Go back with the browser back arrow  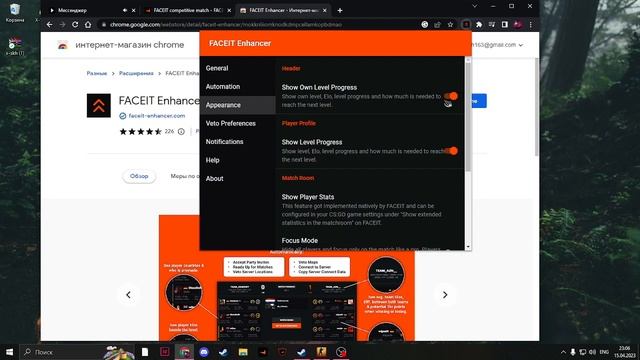coord(49,24)
